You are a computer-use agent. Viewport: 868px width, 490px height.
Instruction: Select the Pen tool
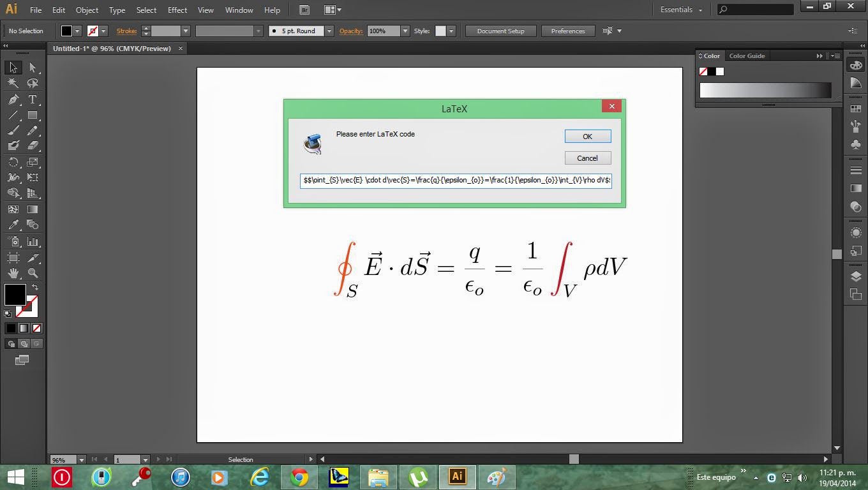(13, 100)
